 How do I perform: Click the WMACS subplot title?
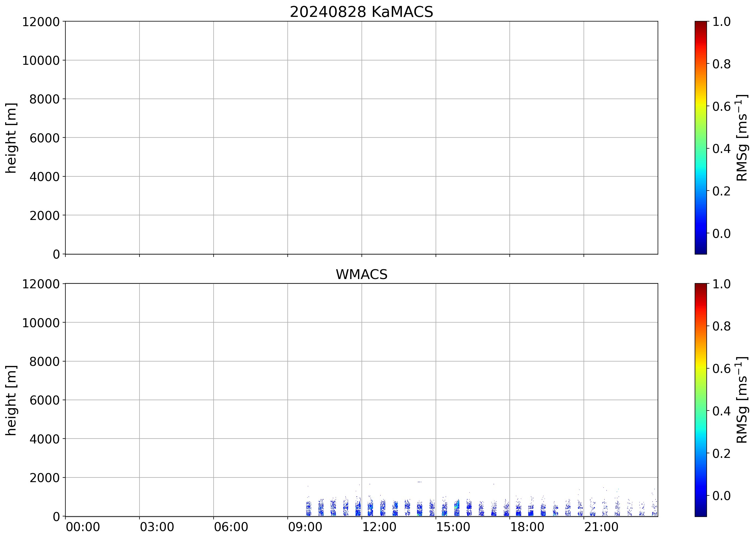tap(362, 274)
